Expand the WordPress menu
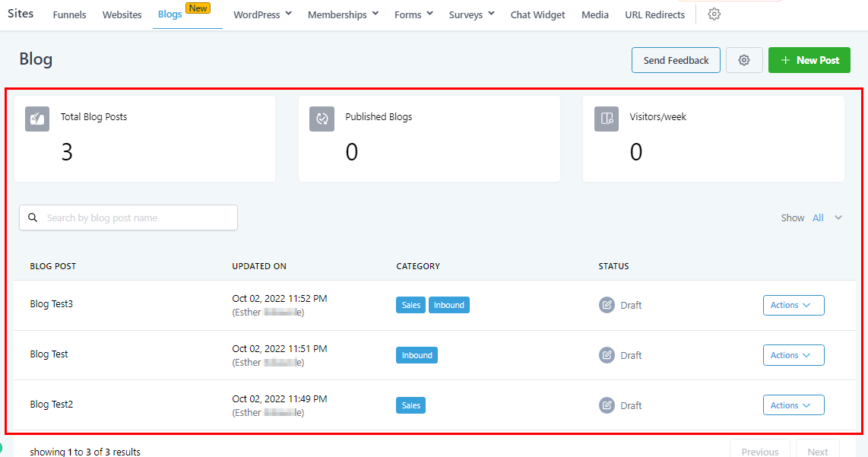 pyautogui.click(x=262, y=14)
